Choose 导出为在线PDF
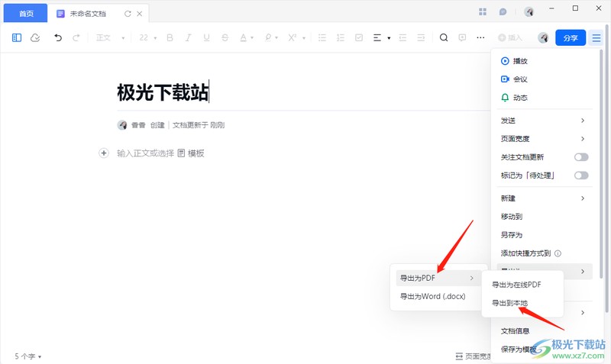This screenshot has height=364, width=611. (516, 285)
